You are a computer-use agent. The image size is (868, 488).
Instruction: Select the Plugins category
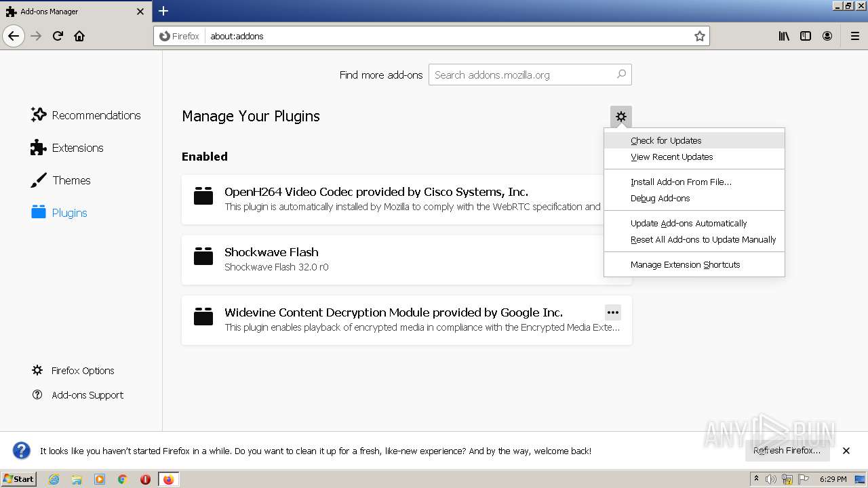59,213
